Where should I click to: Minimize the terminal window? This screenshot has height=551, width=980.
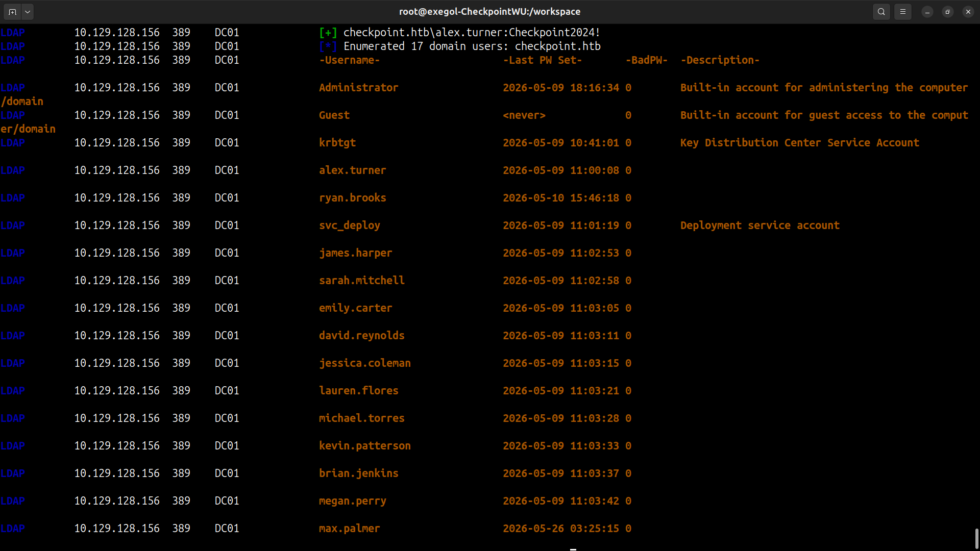click(927, 12)
